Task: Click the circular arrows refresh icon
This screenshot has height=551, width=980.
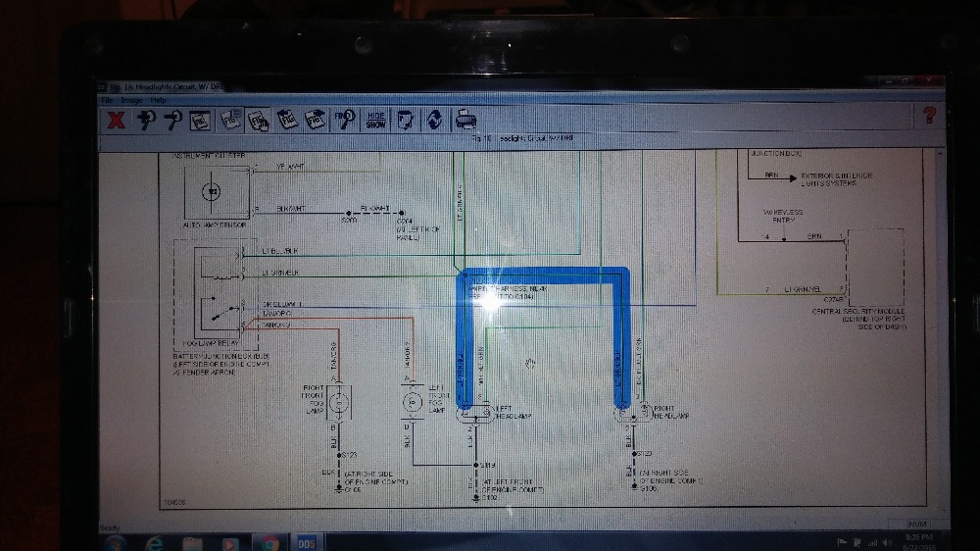Action: click(x=433, y=120)
